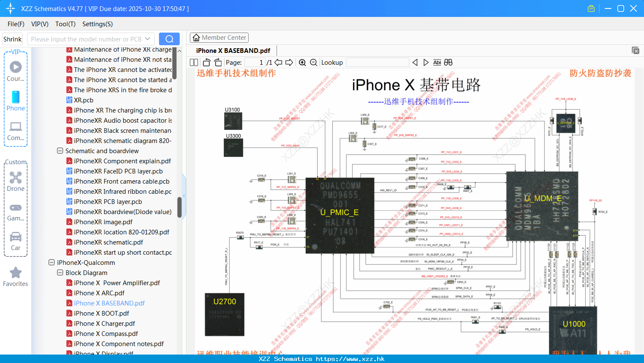644x363 pixels.
Task: Open iPhoneXR location 820-01209.pdf
Action: coord(122,232)
